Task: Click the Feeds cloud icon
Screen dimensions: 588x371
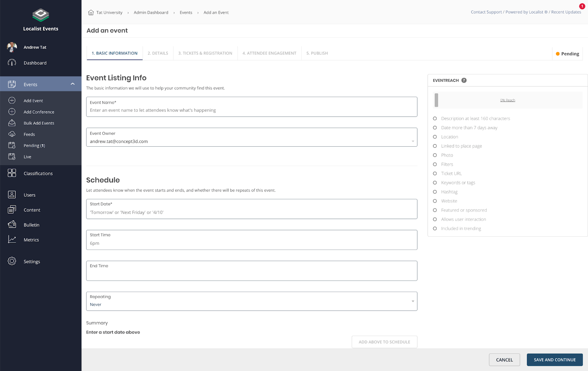Action: 12,134
